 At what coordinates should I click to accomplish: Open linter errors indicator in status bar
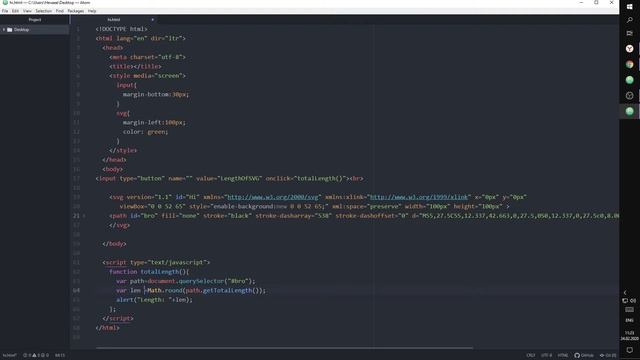(x=36, y=356)
